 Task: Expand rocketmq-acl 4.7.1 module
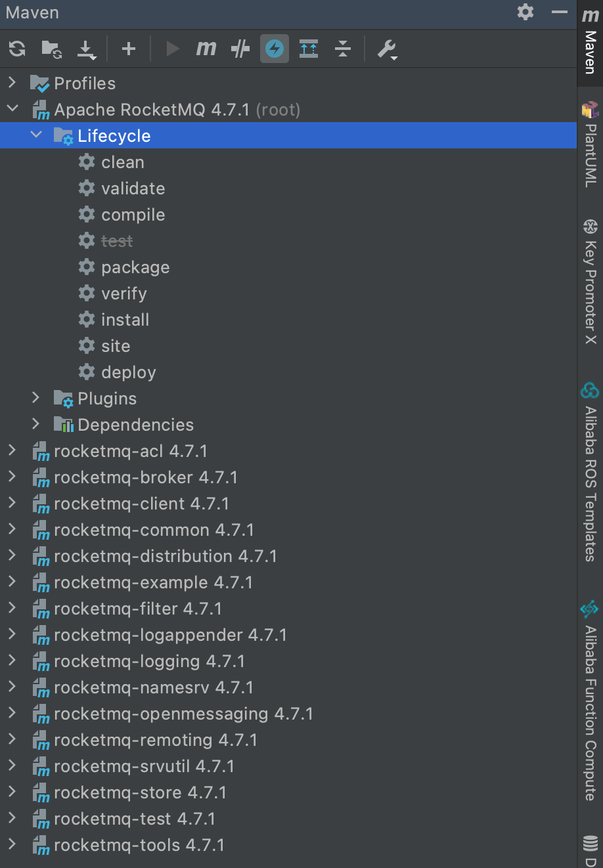pyautogui.click(x=12, y=450)
